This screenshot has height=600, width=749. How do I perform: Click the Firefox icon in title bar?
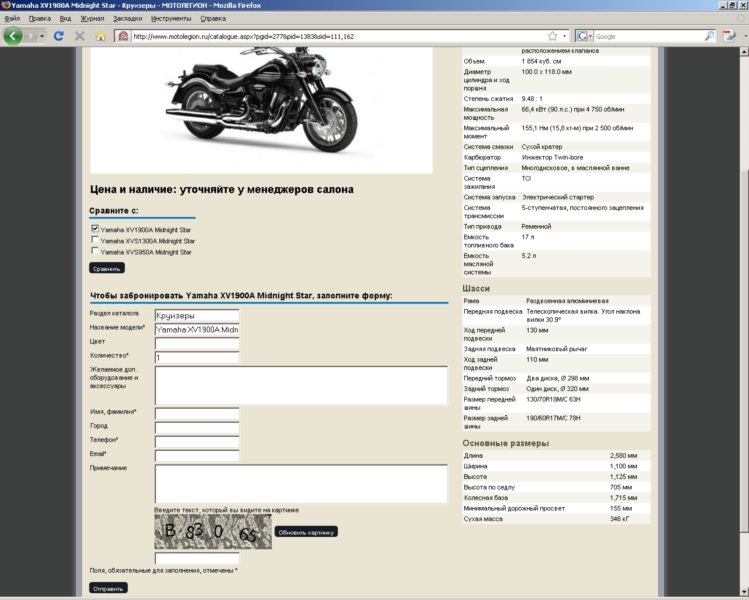click(x=5, y=5)
